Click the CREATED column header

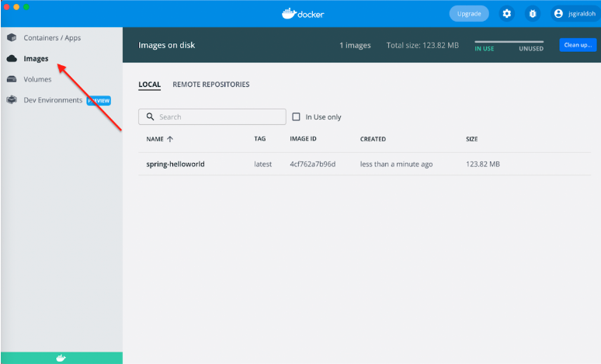tap(373, 140)
